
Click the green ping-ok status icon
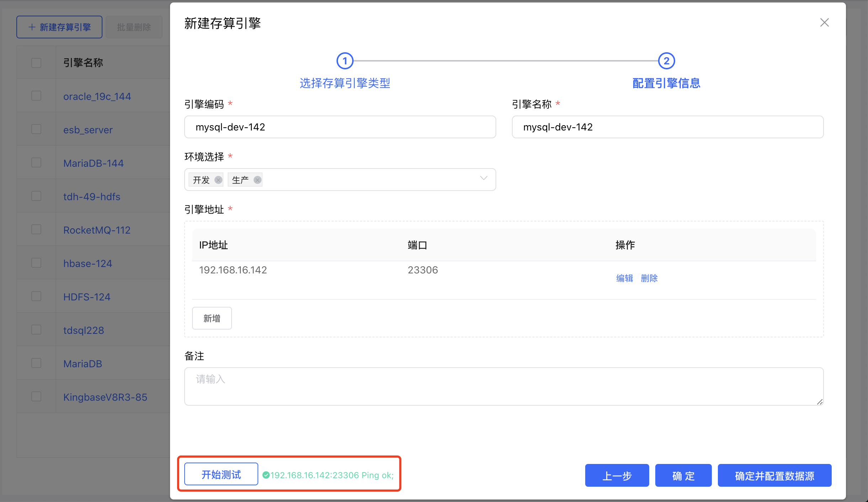[266, 475]
